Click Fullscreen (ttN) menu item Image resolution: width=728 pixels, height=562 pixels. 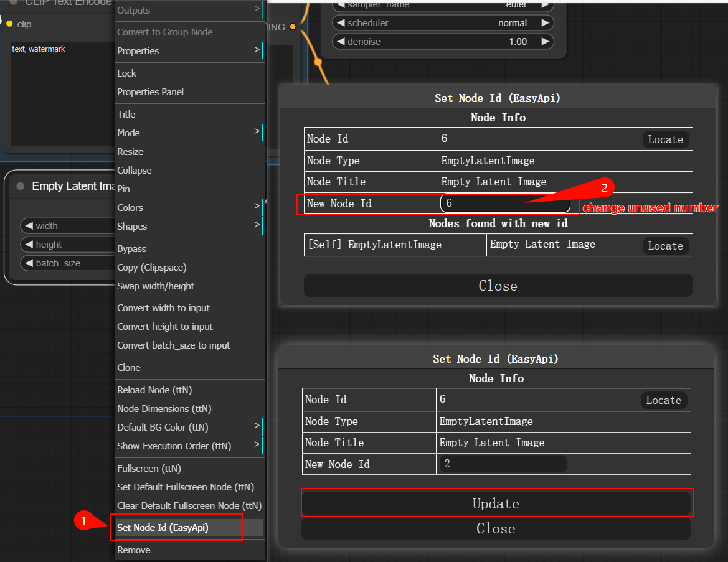[x=189, y=468]
